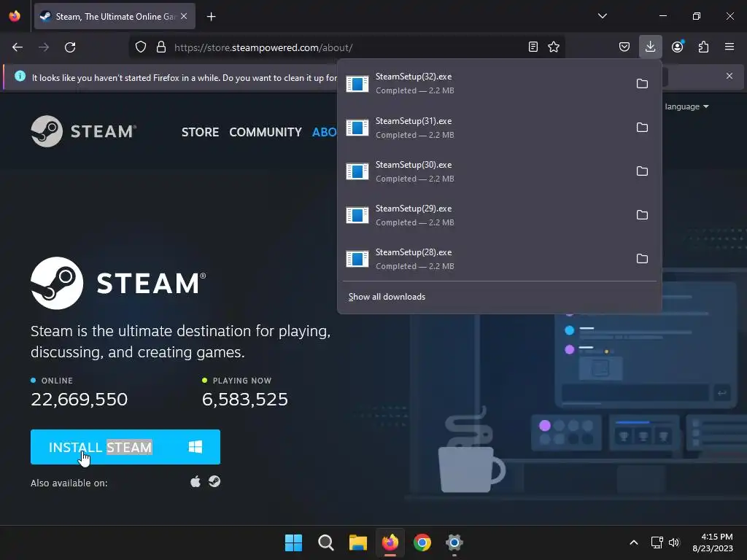The height and width of the screenshot is (560, 747).
Task: Select the Steam browser tab
Action: [x=115, y=16]
